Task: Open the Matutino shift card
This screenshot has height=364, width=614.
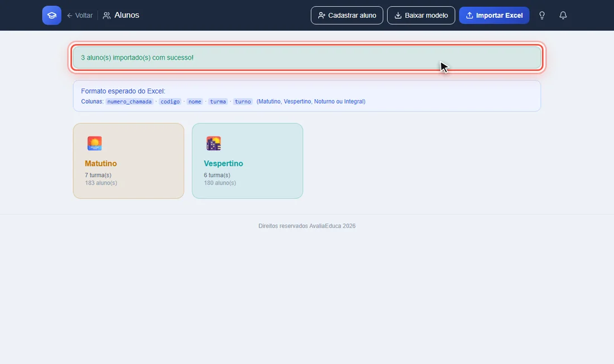Action: click(128, 161)
